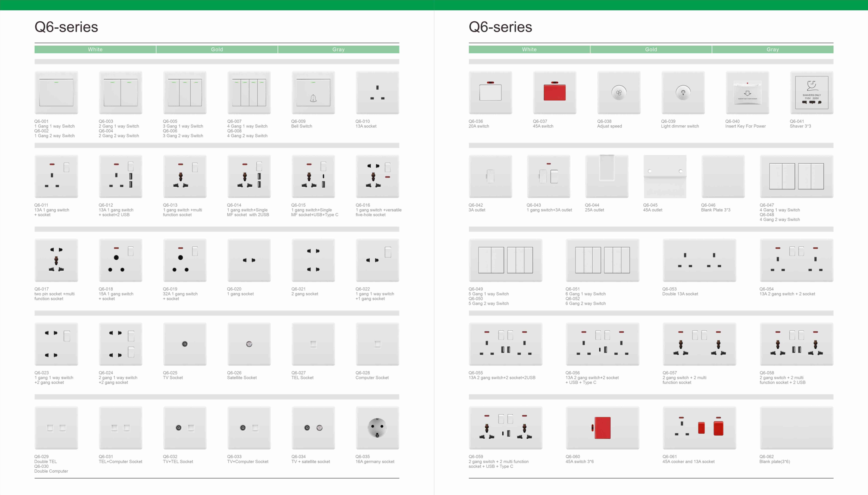Select the red Q6-037 45A switch image
Screen dimensions: 868x495
point(555,92)
